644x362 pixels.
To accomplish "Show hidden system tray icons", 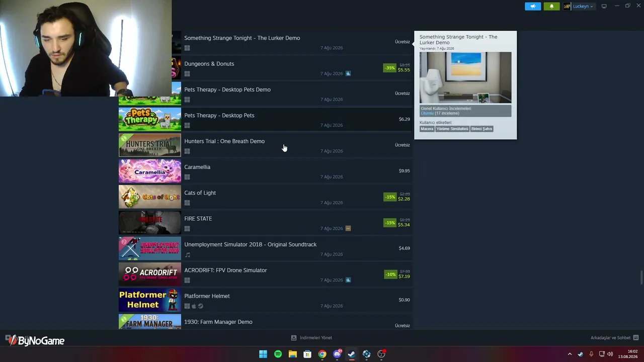I will [570, 354].
